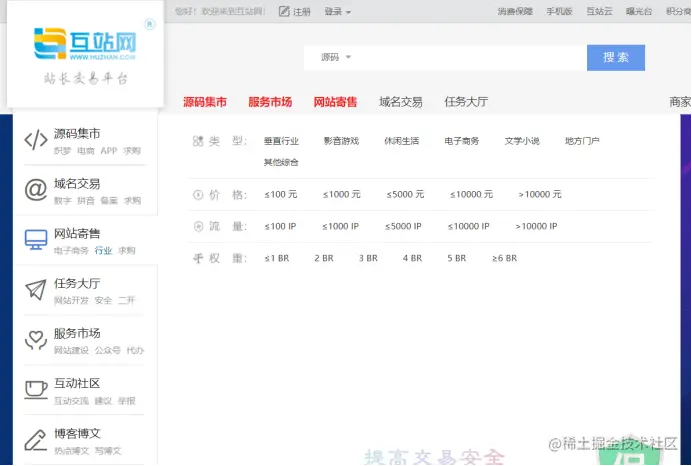The width and height of the screenshot is (692, 466).
Task: Click the 互站网 logo
Action: pyautogui.click(x=85, y=44)
